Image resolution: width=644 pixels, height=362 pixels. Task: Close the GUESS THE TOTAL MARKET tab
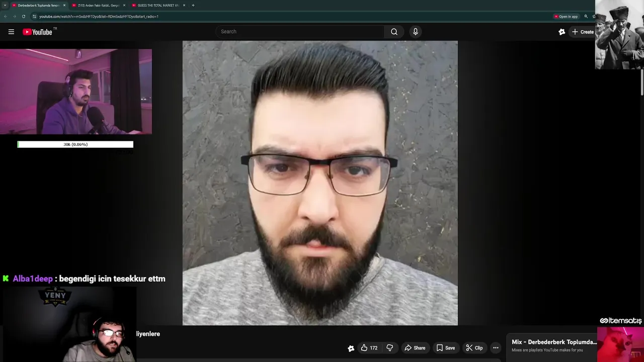coord(184,5)
